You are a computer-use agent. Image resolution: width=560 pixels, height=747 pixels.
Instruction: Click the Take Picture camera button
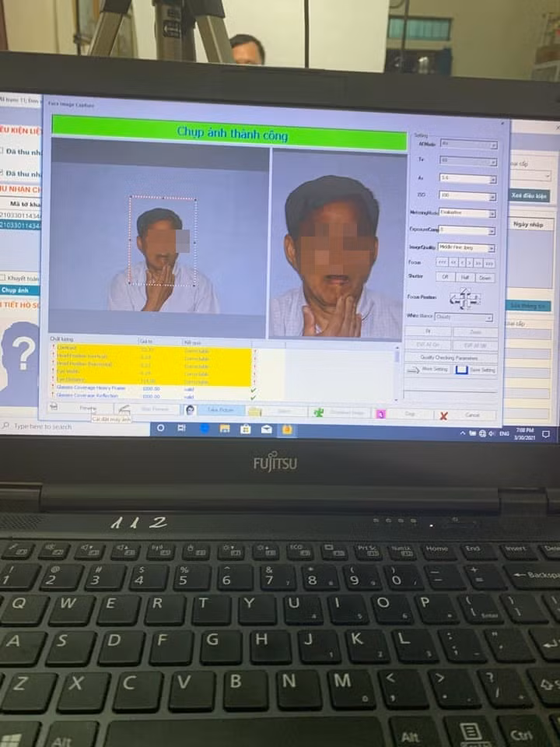pos(220,410)
